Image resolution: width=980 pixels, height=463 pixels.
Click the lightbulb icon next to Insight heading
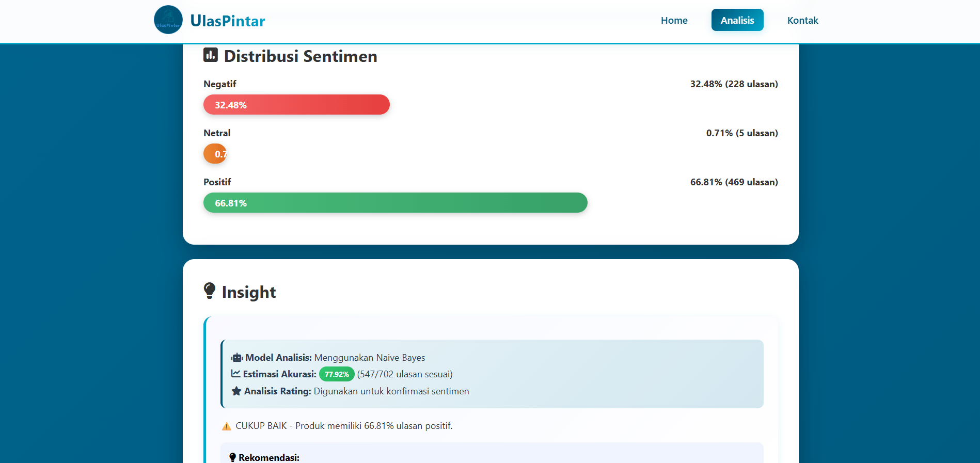tap(209, 291)
